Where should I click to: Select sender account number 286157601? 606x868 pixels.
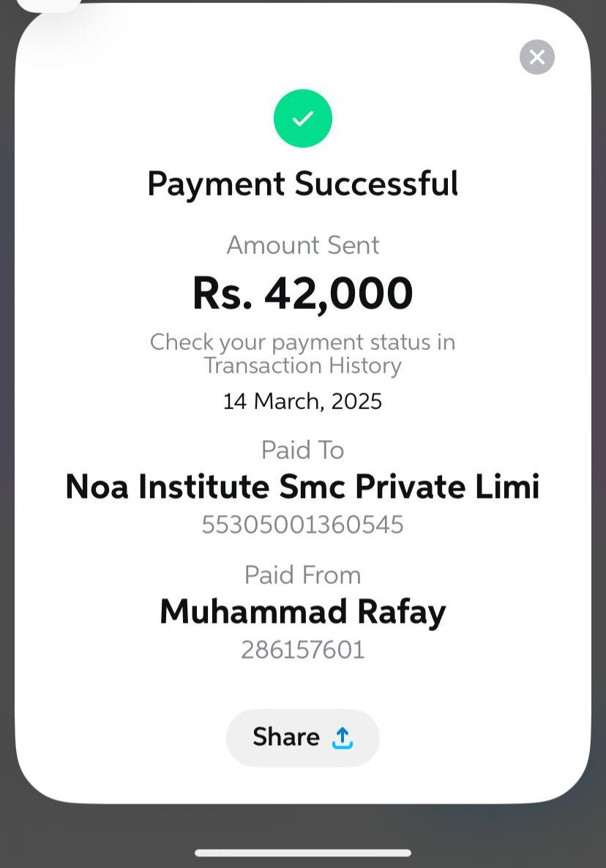[x=303, y=650]
